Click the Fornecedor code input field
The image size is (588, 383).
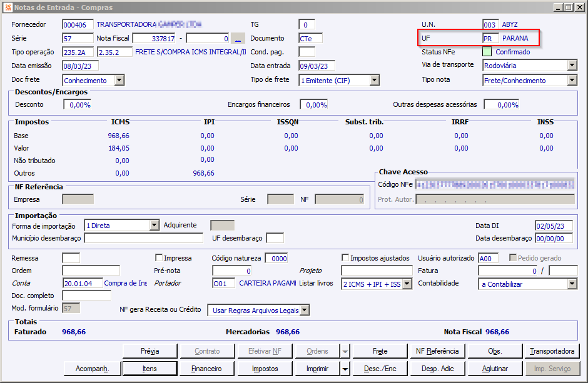[x=78, y=24]
